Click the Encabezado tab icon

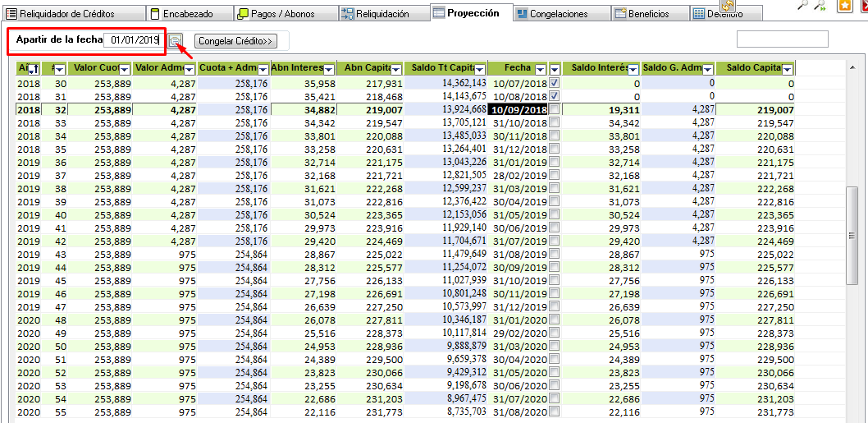(155, 14)
